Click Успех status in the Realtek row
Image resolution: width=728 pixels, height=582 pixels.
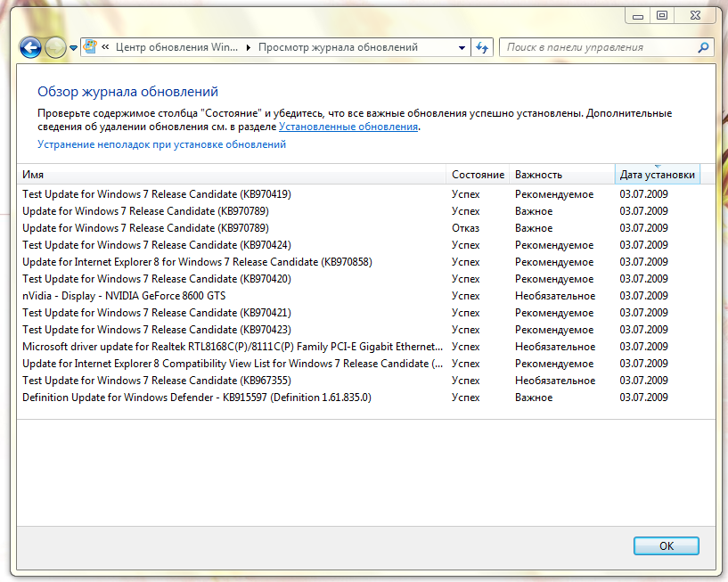pyautogui.click(x=465, y=347)
